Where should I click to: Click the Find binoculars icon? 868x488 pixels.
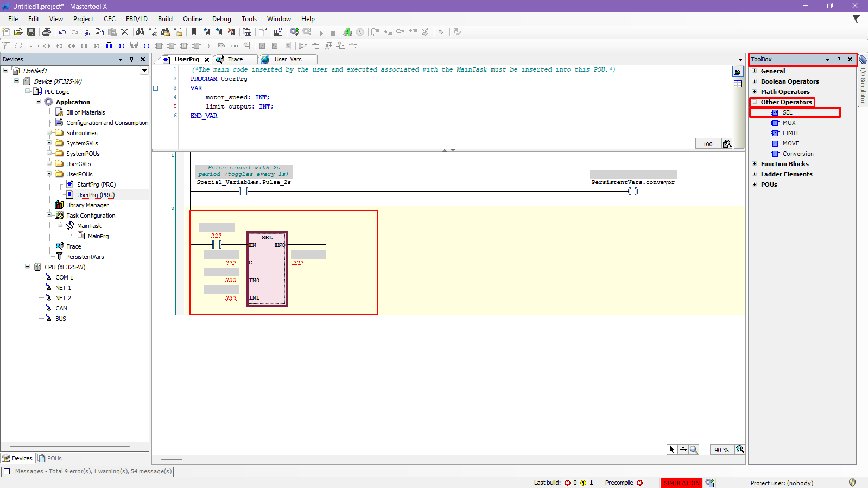[140, 32]
